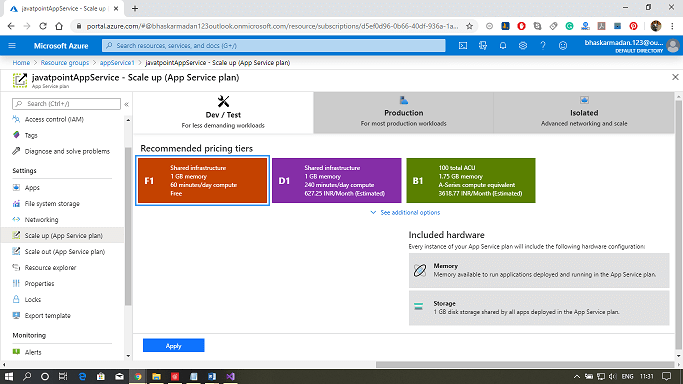Image resolution: width=683 pixels, height=384 pixels.
Task: Open the feedback smiley icon
Action: click(x=563, y=46)
